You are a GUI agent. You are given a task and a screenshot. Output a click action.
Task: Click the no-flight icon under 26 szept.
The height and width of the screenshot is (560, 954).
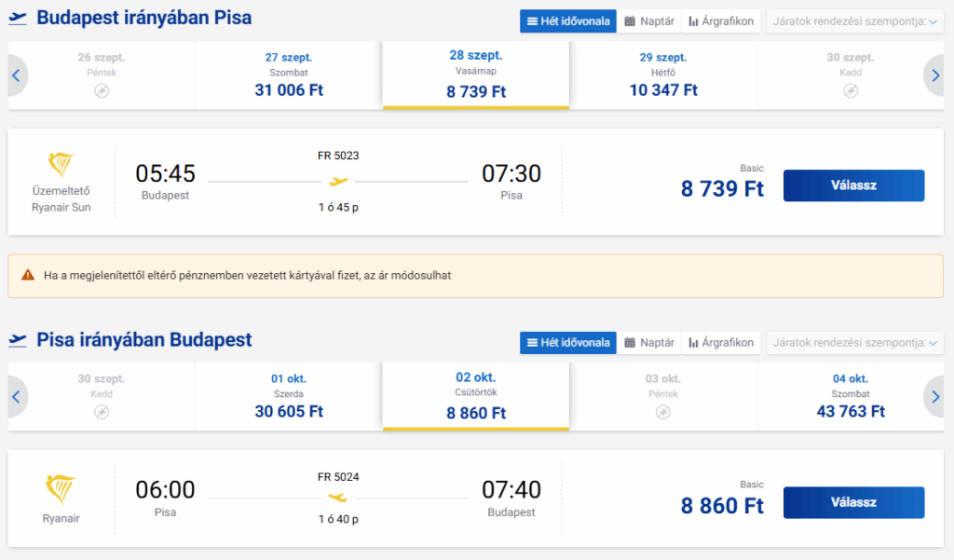(102, 90)
